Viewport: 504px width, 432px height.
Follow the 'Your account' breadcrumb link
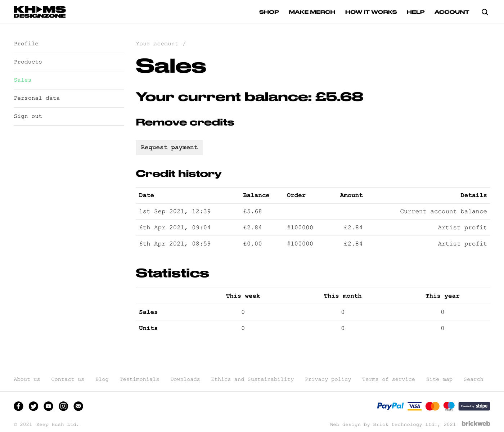coord(157,44)
